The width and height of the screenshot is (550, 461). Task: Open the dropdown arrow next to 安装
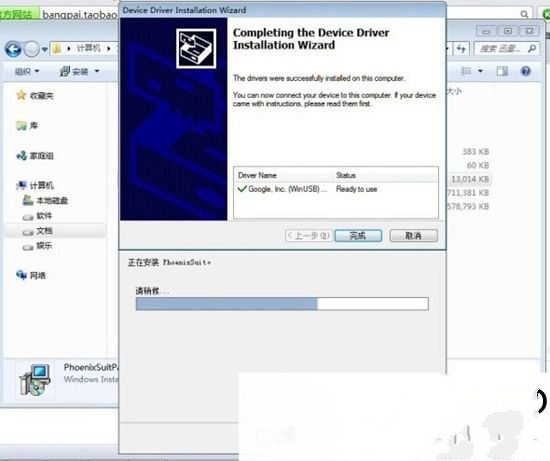97,71
